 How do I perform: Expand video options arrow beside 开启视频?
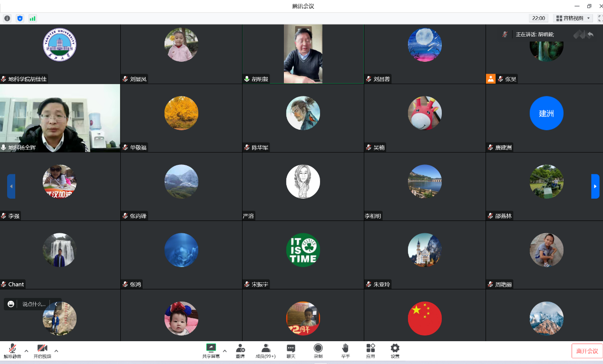pyautogui.click(x=56, y=351)
